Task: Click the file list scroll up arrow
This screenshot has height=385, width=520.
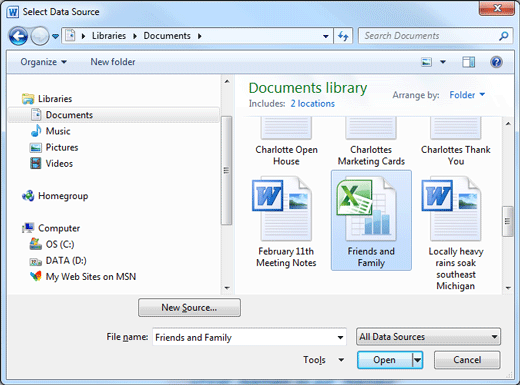Action: pyautogui.click(x=508, y=124)
